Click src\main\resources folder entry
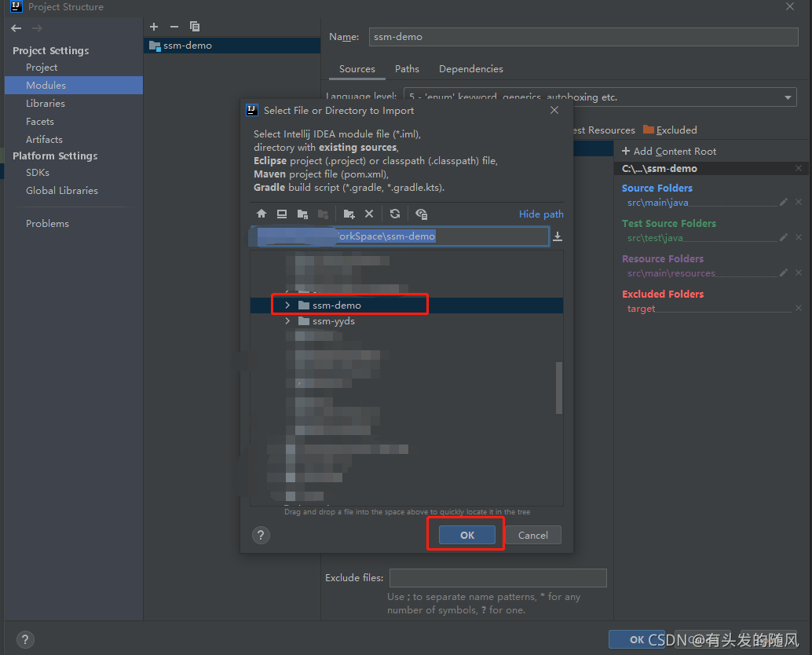 [x=671, y=273]
